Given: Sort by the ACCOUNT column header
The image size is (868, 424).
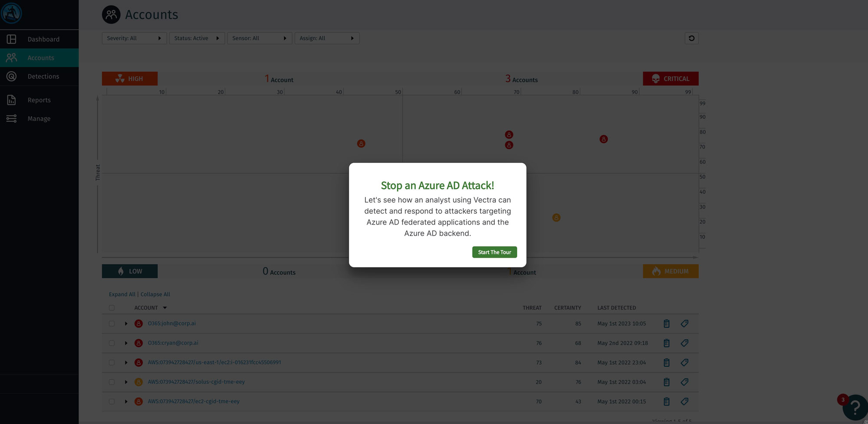Looking at the screenshot, I should 150,308.
